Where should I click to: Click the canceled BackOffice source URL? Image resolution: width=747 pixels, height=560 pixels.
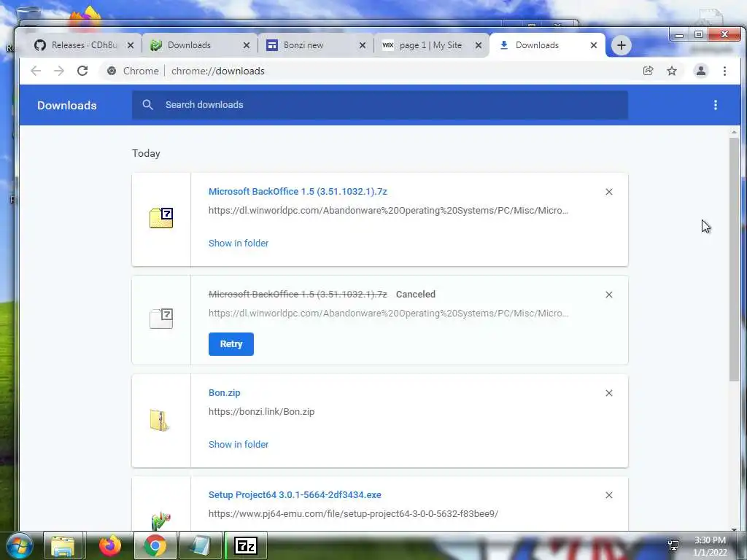point(388,314)
